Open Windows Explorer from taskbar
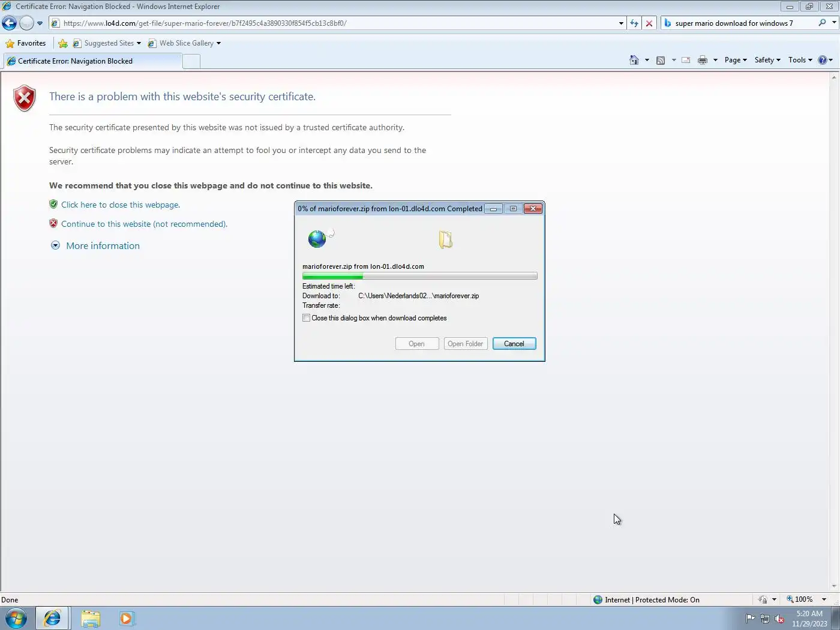Image resolution: width=840 pixels, height=630 pixels. [x=91, y=619]
